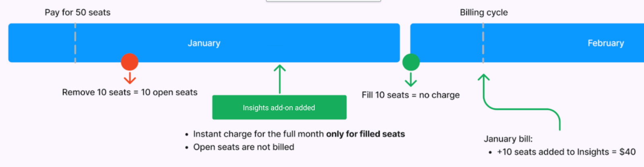
Task: Click the red downward arrow icon
Action: [130, 78]
